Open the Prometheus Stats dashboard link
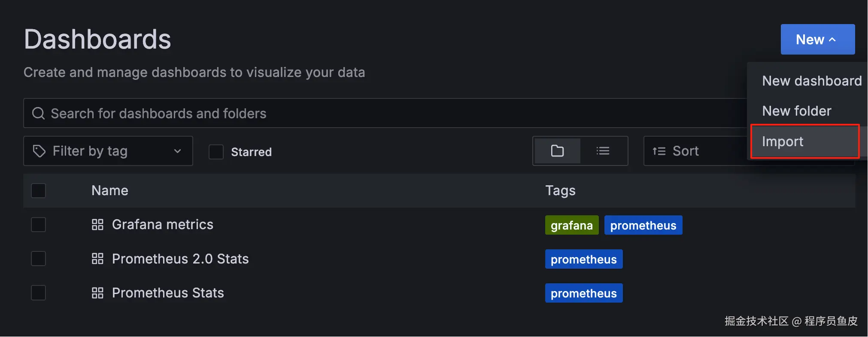The image size is (868, 337). pyautogui.click(x=168, y=293)
